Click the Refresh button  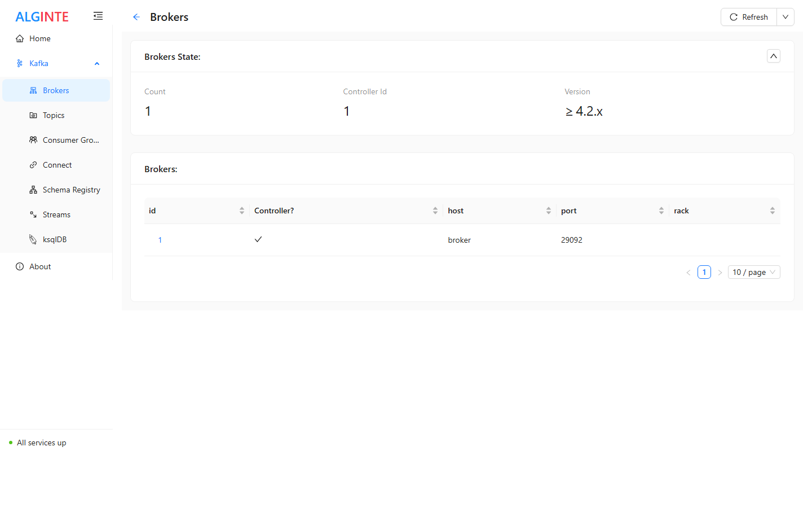click(x=749, y=17)
